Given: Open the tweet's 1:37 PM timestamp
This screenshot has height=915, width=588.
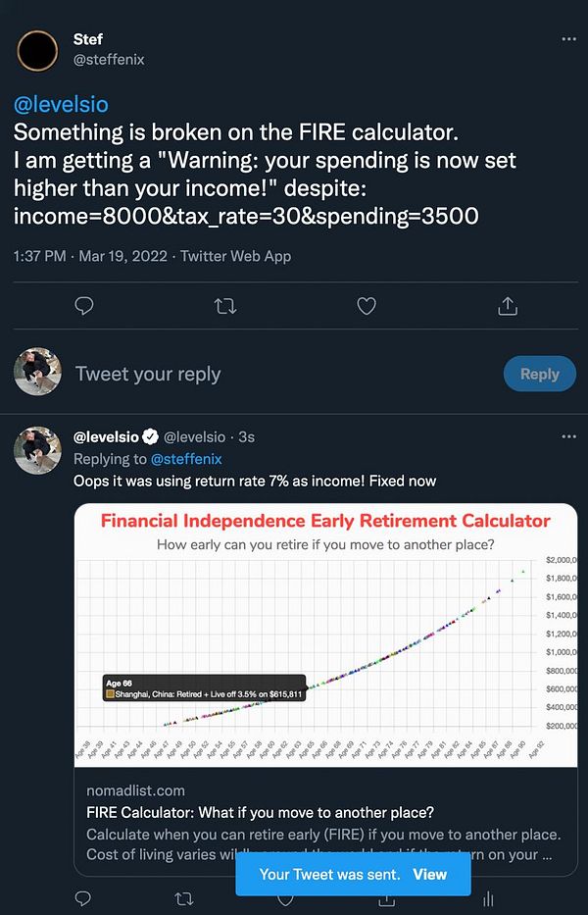Looking at the screenshot, I should coord(39,256).
